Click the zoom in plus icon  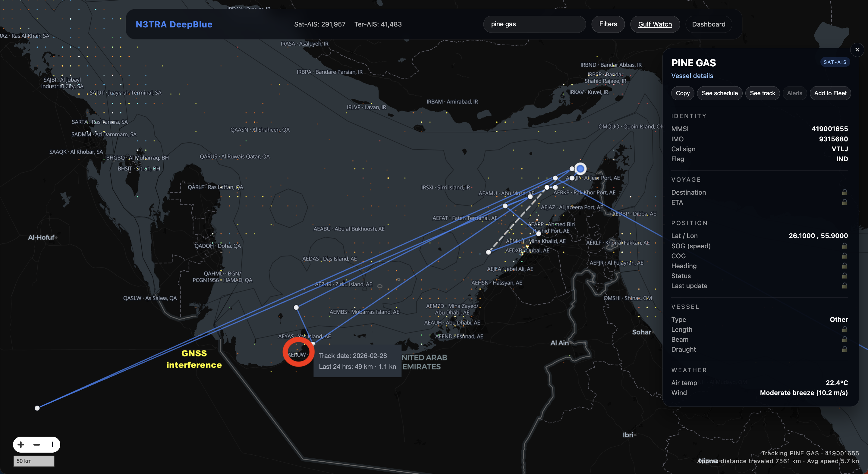[21, 445]
